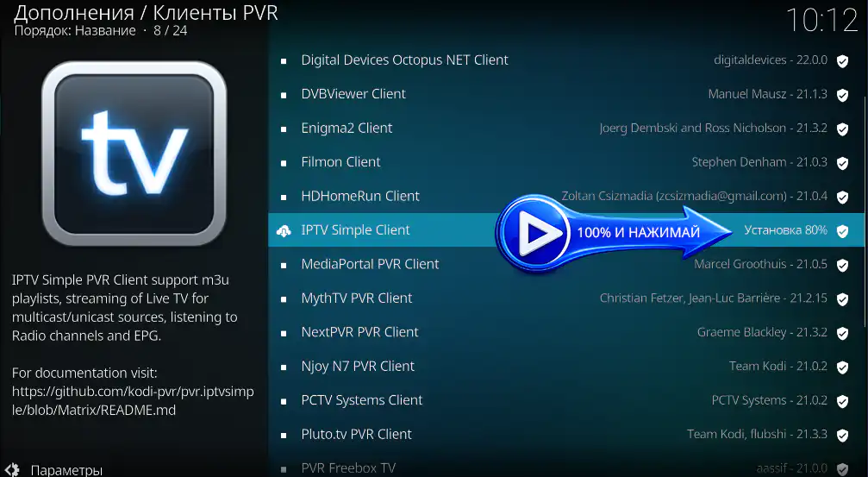Viewport: 868px width, 477px height.
Task: Click author text Manuel Mausz - 21.1.3
Action: (x=768, y=94)
